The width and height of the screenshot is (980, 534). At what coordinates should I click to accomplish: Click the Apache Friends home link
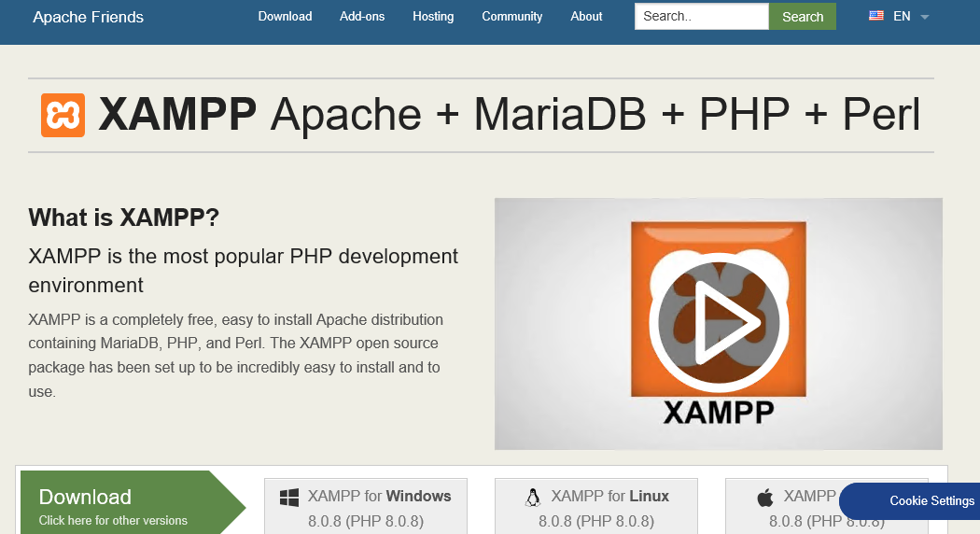coord(88,17)
